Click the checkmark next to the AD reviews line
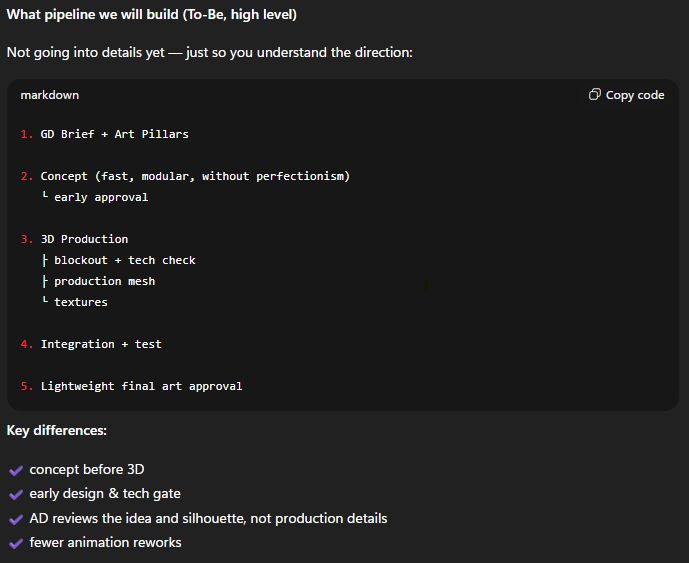The image size is (689, 563). tap(16, 519)
